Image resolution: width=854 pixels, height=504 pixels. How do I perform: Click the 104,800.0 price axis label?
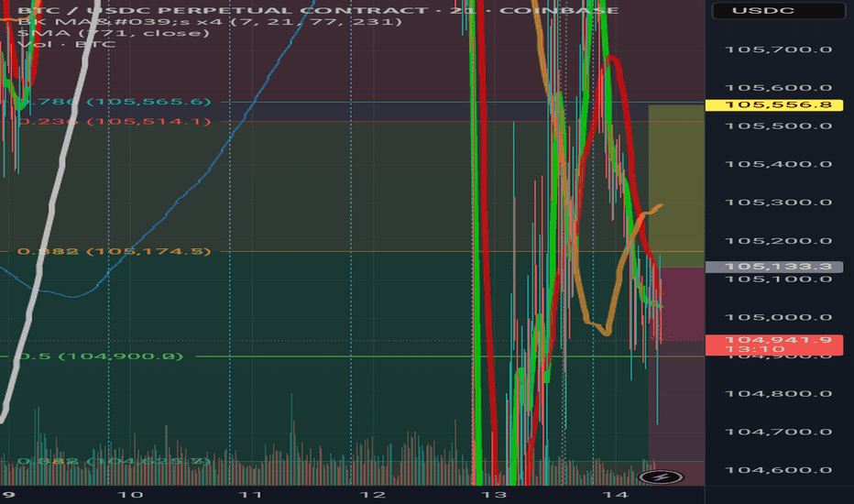[x=778, y=393]
